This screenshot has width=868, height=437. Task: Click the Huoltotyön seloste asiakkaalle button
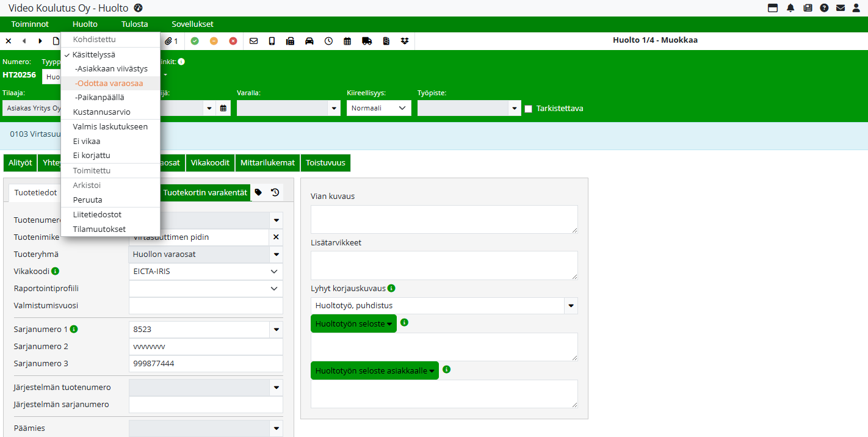point(374,370)
